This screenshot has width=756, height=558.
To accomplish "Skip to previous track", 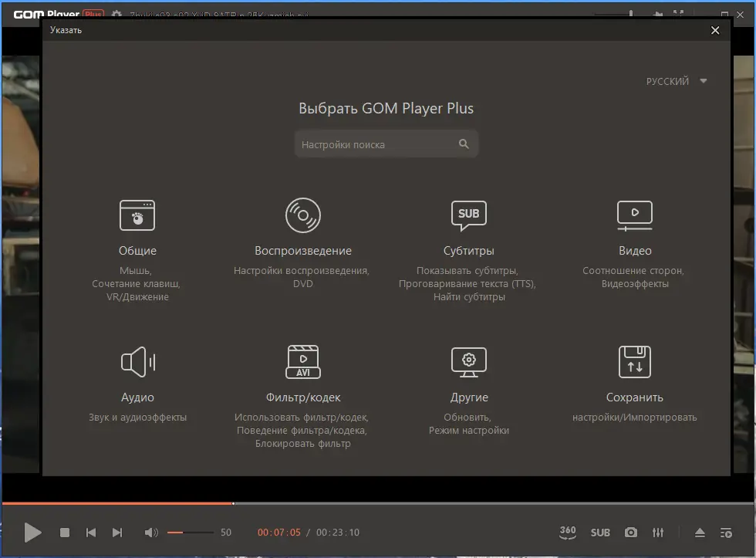I will [91, 533].
